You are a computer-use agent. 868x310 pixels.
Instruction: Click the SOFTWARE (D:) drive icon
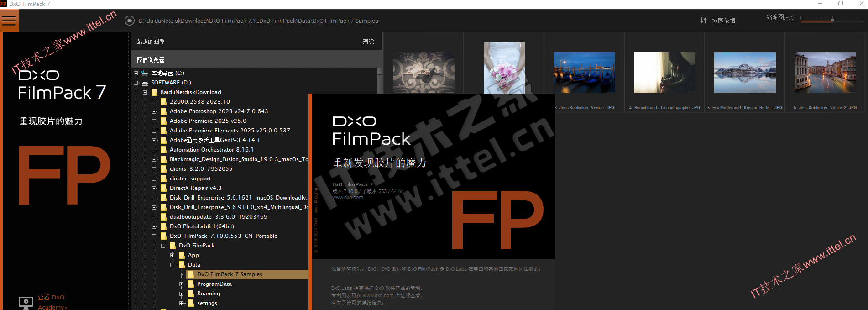pyautogui.click(x=145, y=83)
